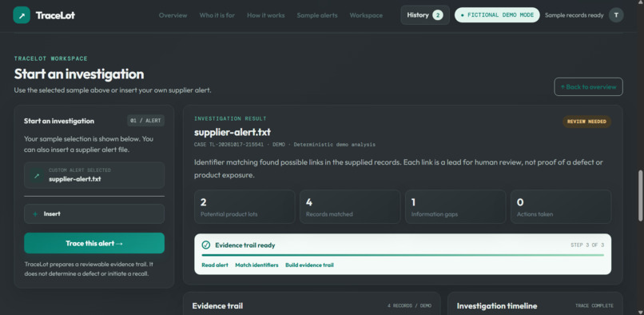The image size is (644, 315).
Task: Click the History count badge 2
Action: (437, 15)
